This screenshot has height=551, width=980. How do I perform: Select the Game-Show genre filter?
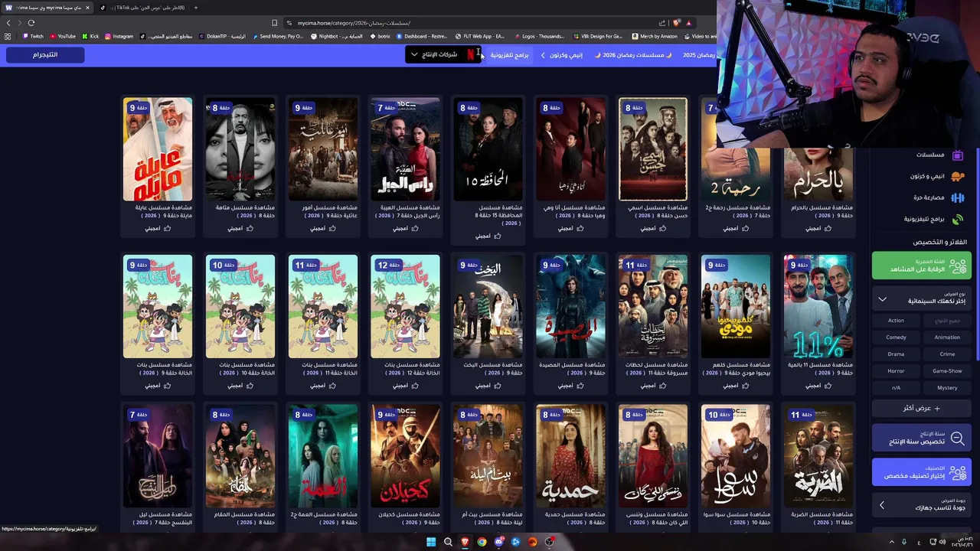coord(947,371)
